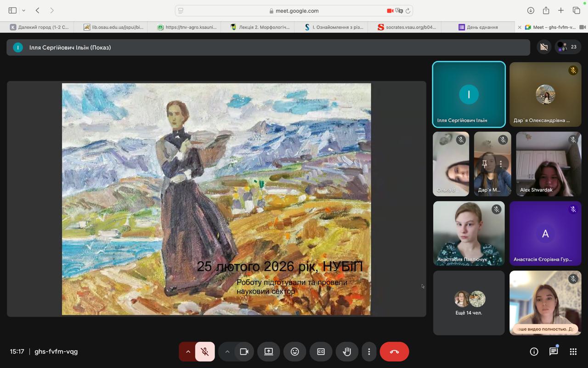This screenshot has height=368, width=588.
Task: Leave the call with the red hang-up button
Action: coord(394,352)
